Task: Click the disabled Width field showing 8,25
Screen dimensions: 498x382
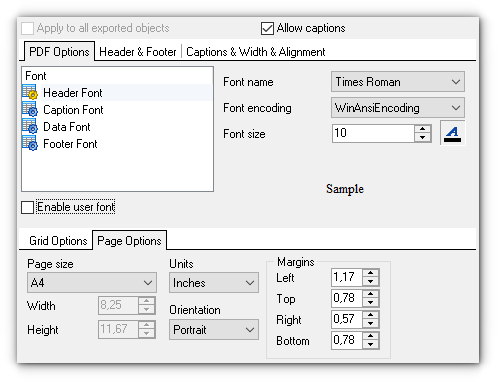Action: [x=118, y=305]
